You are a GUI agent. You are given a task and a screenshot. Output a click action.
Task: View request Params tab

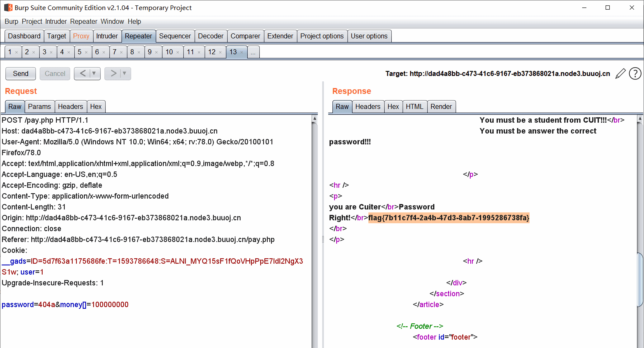tap(39, 107)
